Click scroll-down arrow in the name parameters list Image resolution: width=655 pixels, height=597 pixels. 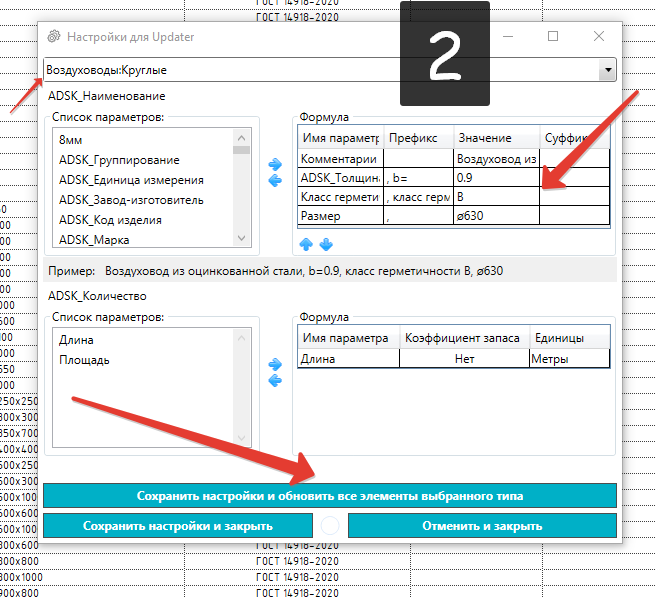click(x=241, y=238)
